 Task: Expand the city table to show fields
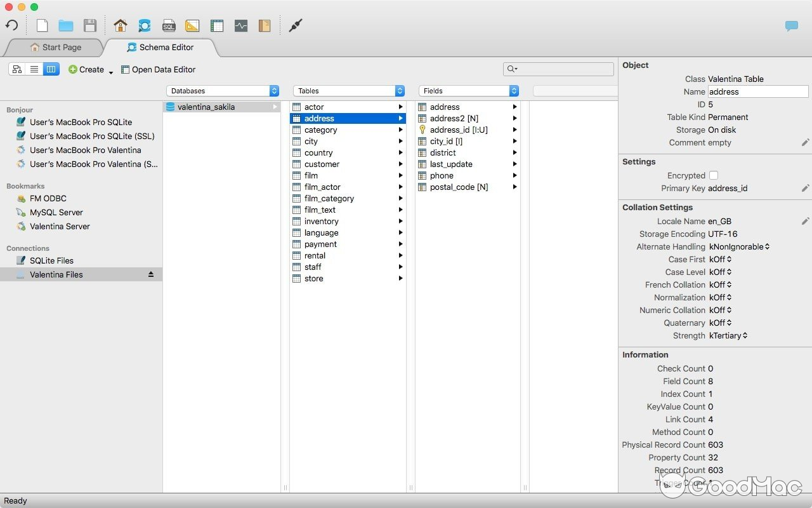point(400,141)
